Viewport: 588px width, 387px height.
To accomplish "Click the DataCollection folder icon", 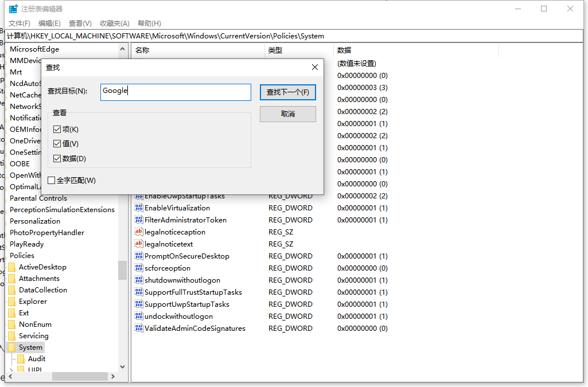I will coord(12,290).
